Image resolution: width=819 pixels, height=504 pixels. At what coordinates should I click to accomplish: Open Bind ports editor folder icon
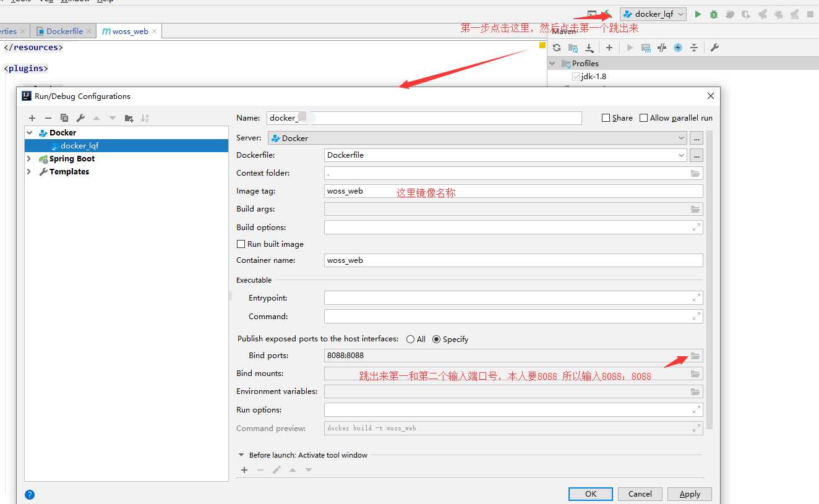tap(695, 356)
